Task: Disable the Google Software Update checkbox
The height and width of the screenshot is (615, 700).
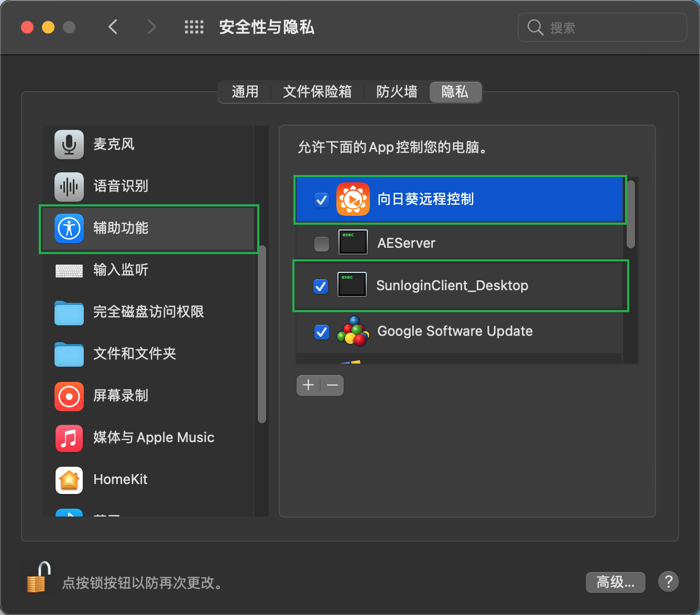Action: click(321, 332)
